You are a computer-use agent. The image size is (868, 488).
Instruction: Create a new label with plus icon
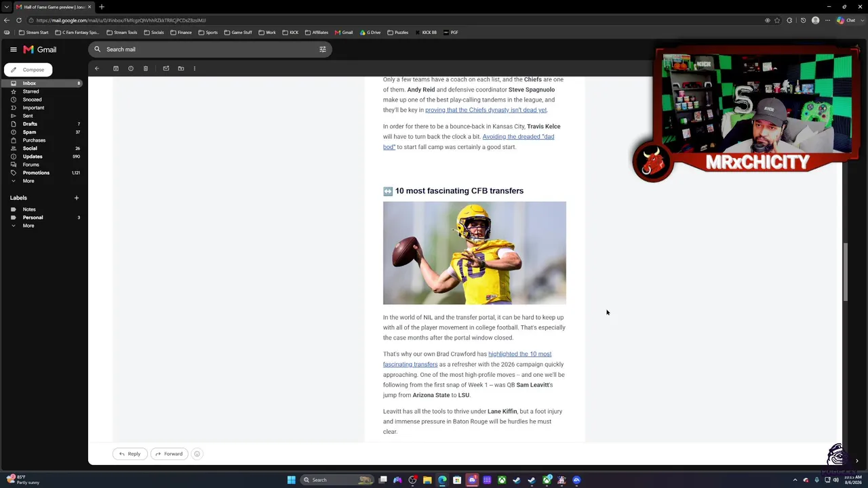click(76, 198)
